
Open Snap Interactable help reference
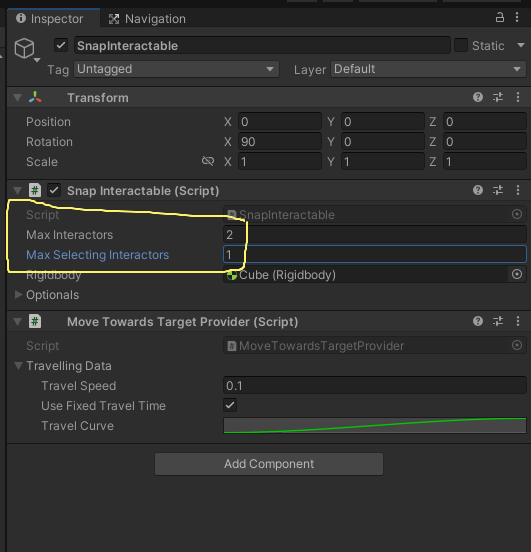pyautogui.click(x=478, y=190)
